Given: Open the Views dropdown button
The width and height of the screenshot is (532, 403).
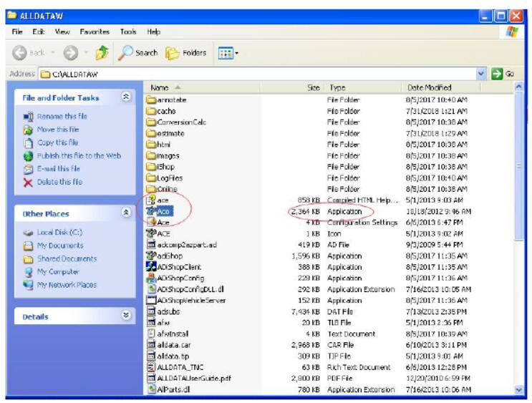Looking at the screenshot, I should [x=228, y=53].
